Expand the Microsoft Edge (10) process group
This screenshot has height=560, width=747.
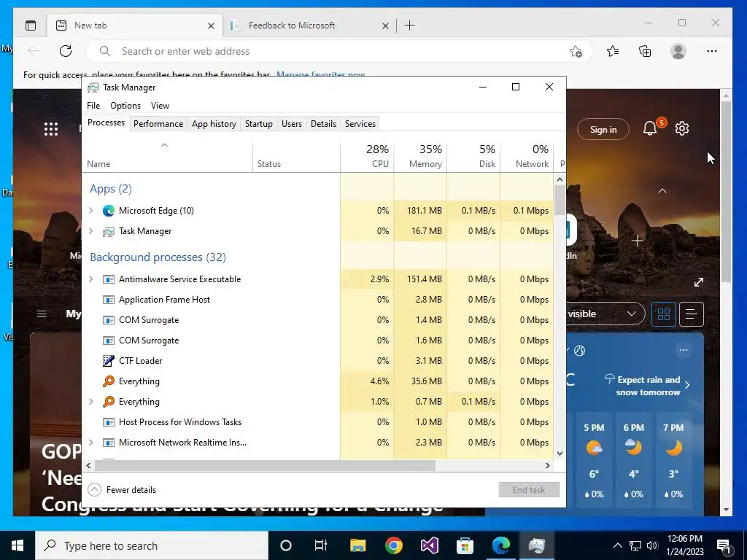pos(91,211)
